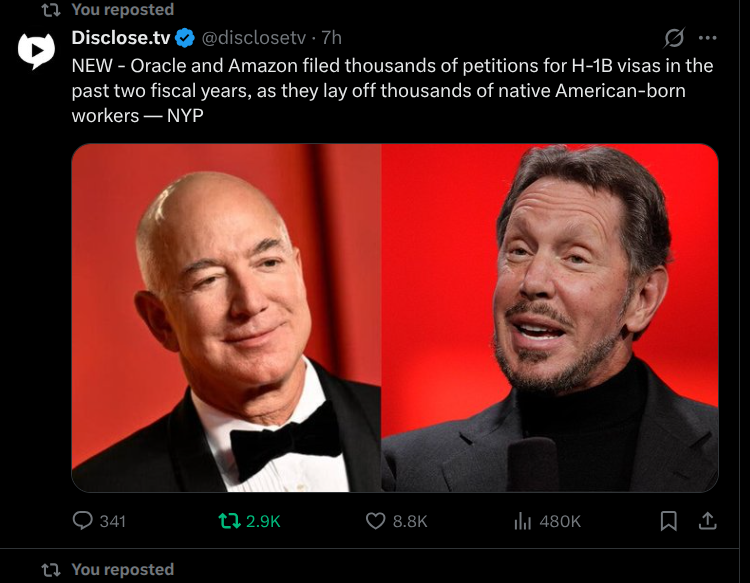The height and width of the screenshot is (583, 750).
Task: View post analytics showing 480K views
Action: (521, 520)
